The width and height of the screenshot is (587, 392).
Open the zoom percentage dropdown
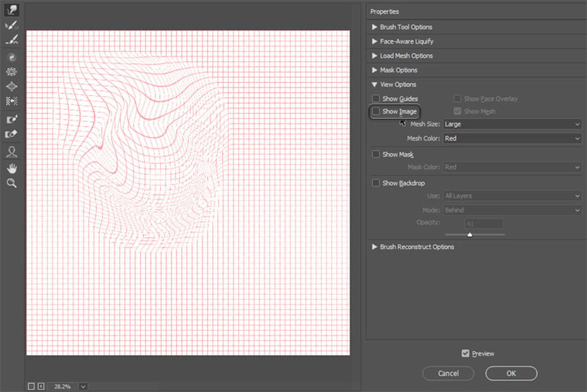(83, 386)
